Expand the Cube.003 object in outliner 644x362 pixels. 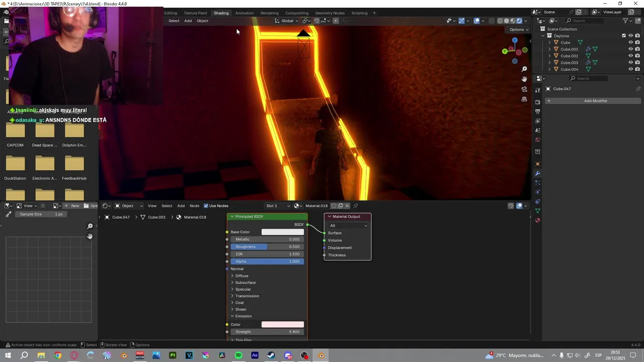point(549,62)
